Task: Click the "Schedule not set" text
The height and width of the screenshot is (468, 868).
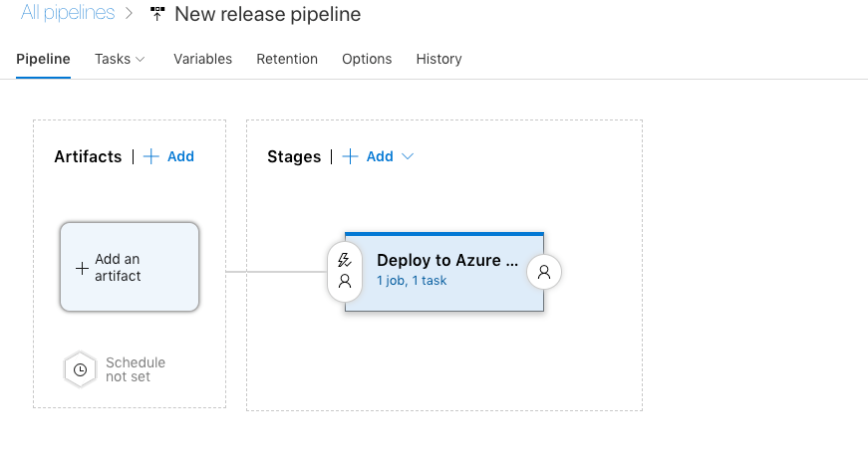Action: pos(136,369)
